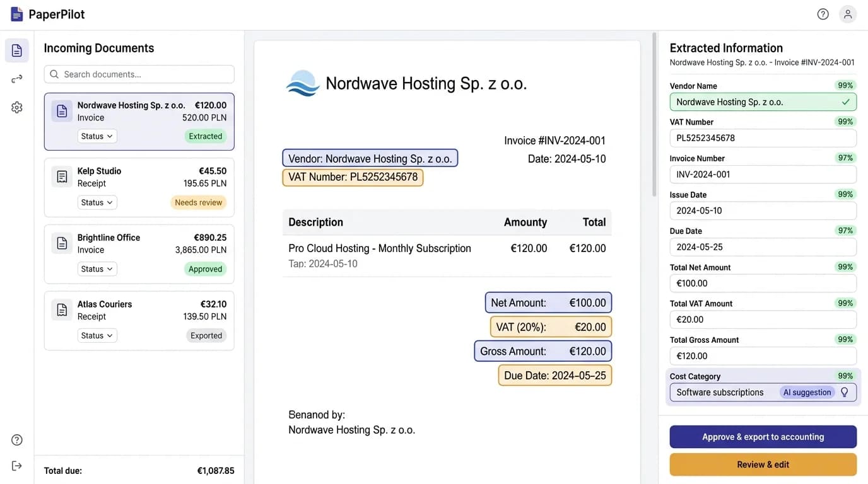Image resolution: width=868 pixels, height=484 pixels.
Task: Open the workflow routing sidebar icon
Action: 17,79
